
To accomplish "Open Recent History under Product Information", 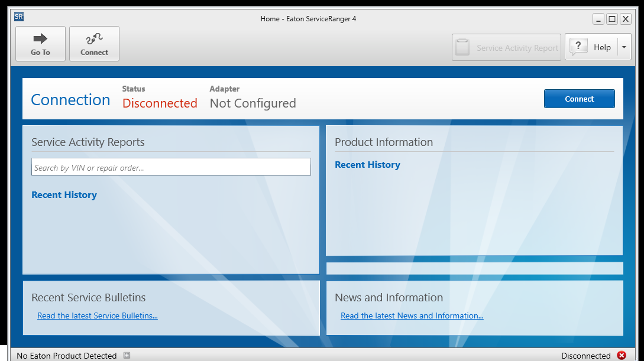I will click(367, 165).
